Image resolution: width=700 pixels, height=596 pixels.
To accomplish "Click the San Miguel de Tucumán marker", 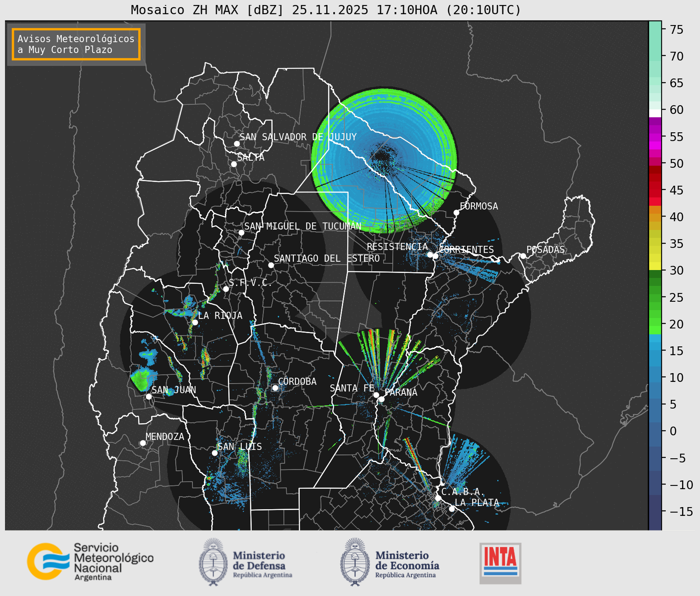I will coord(241,232).
